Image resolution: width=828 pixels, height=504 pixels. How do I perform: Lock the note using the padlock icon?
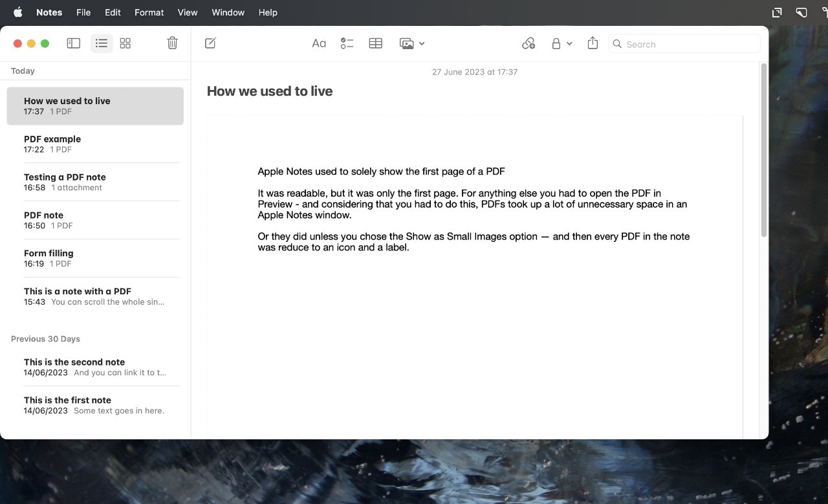coord(556,43)
